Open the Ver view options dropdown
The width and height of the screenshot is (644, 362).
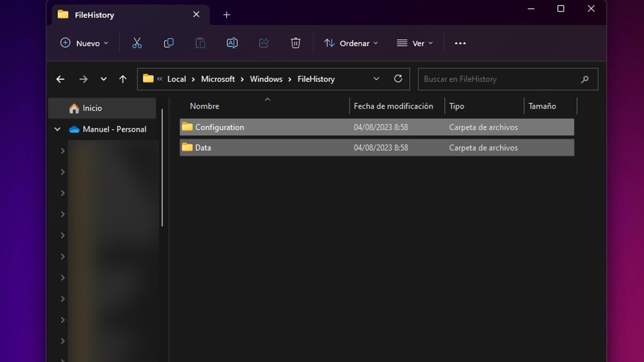click(x=415, y=43)
